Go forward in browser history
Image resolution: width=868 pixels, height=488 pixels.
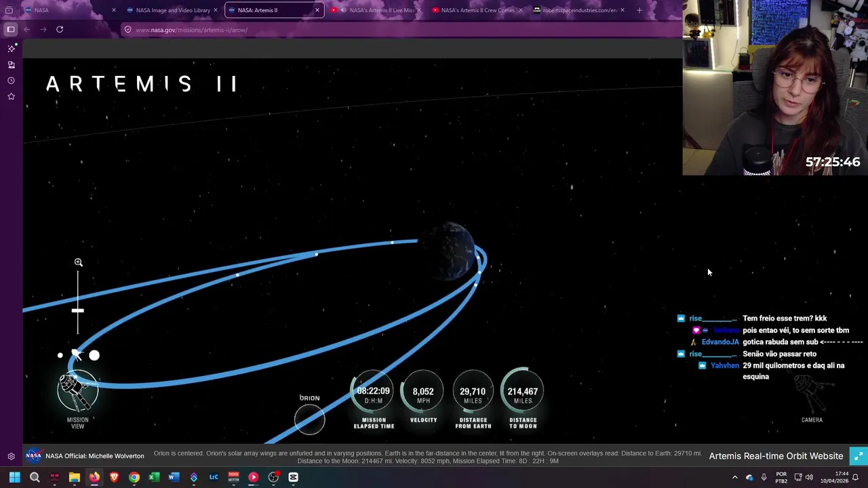tap(43, 29)
